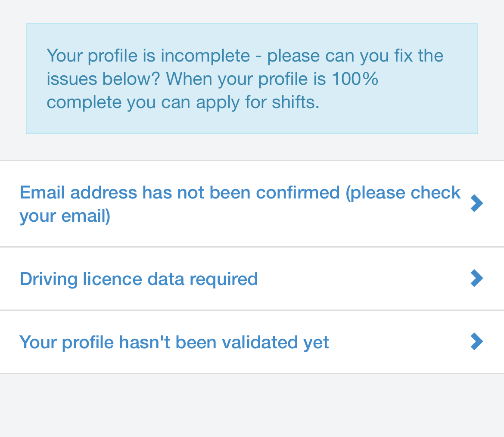Click the chevron beside the profile validation row

coord(476,342)
